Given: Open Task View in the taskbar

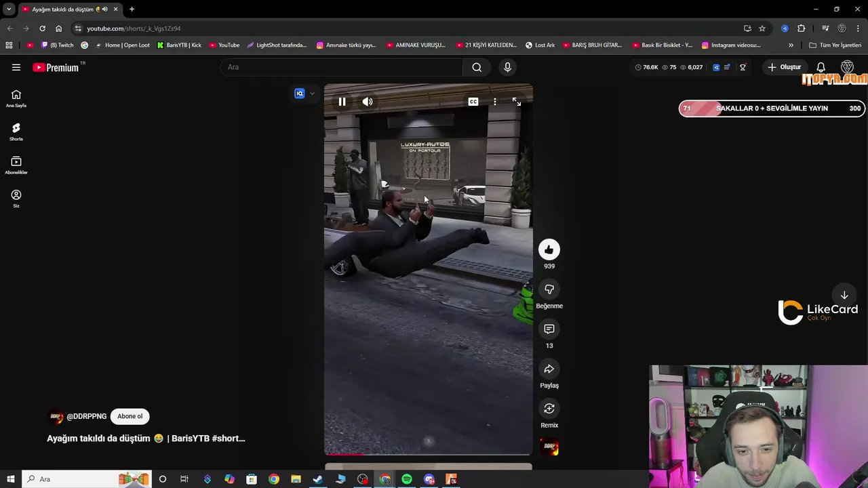Looking at the screenshot, I should click(x=184, y=479).
